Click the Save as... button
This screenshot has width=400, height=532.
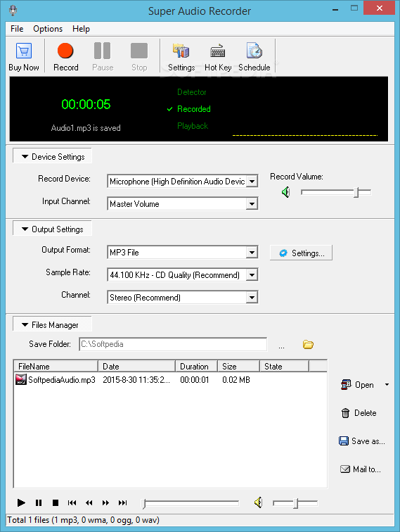(x=362, y=441)
